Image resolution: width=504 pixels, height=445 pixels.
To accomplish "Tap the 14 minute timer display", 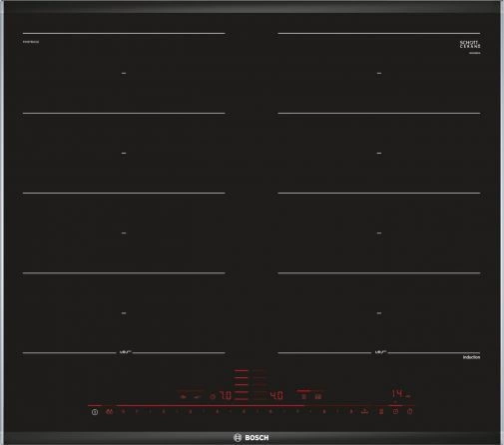I will coord(398,394).
